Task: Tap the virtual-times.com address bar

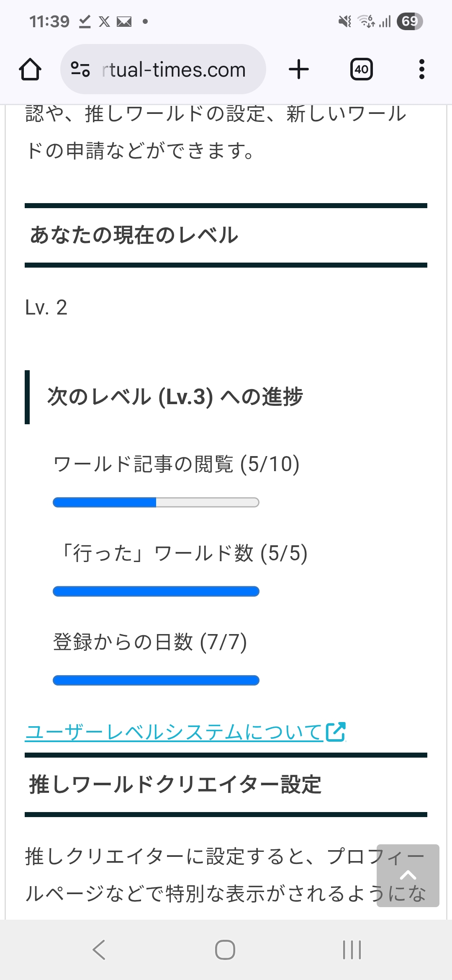Action: tap(174, 70)
